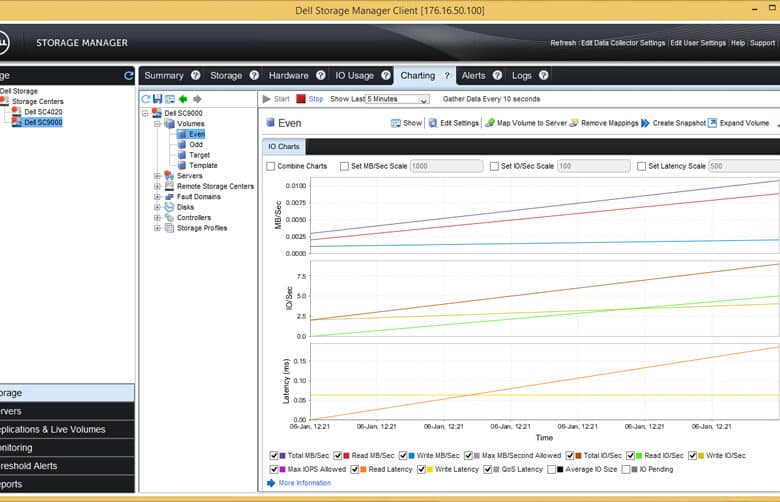Click Create Snapshot
Viewport: 780px width, 502px height.
674,123
